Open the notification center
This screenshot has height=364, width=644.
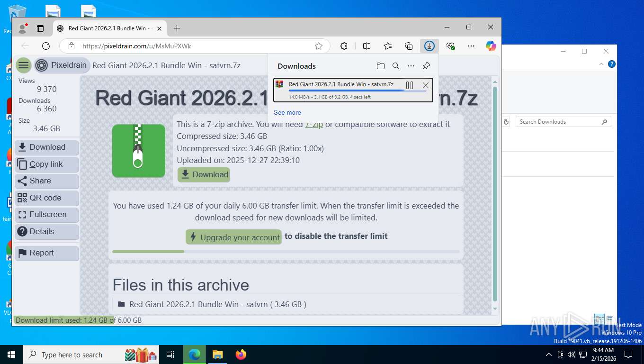(x=628, y=355)
